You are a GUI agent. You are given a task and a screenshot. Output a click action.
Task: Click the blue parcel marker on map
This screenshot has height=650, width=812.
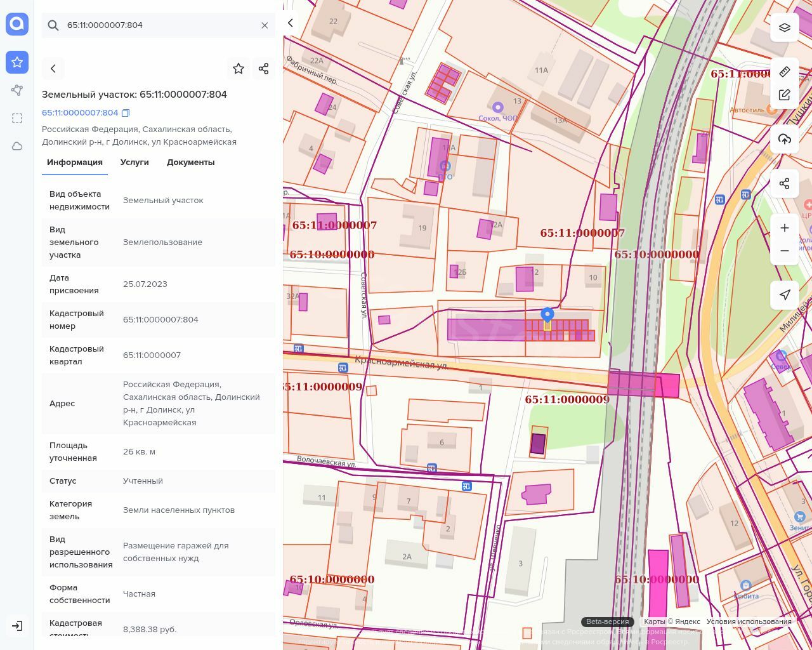[547, 315]
